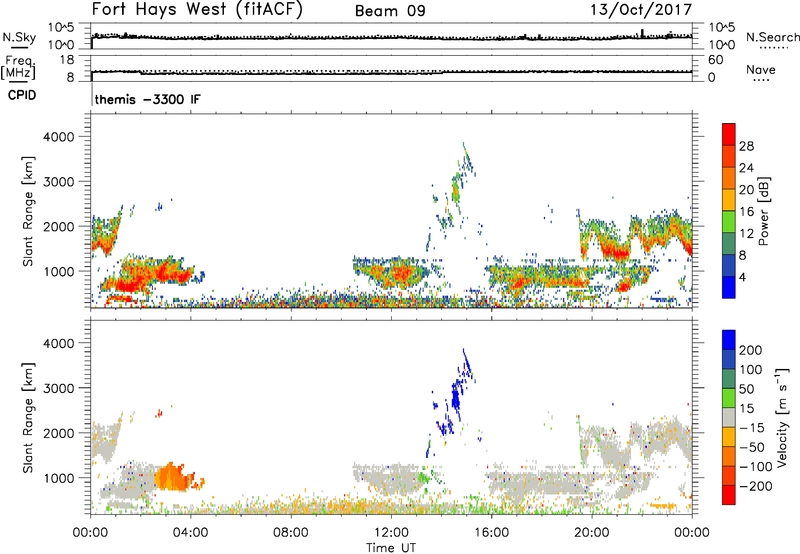This screenshot has width=800, height=554.
Task: Click the red top of power colorbar
Action: click(x=729, y=133)
